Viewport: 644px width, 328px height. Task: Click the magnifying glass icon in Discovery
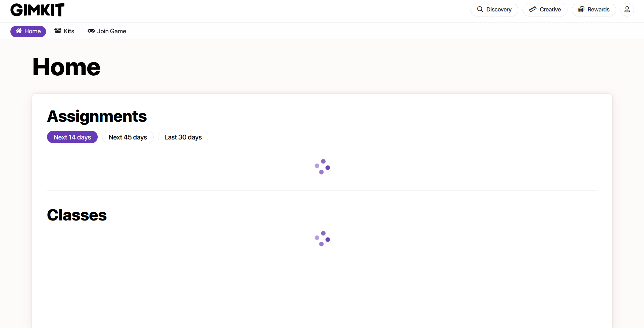point(480,9)
